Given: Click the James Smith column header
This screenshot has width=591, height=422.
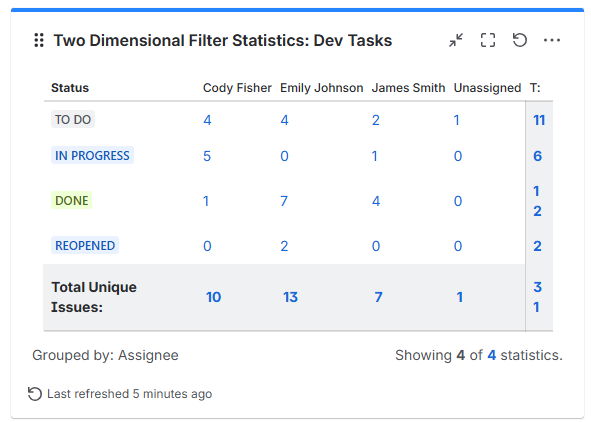Looking at the screenshot, I should (408, 88).
